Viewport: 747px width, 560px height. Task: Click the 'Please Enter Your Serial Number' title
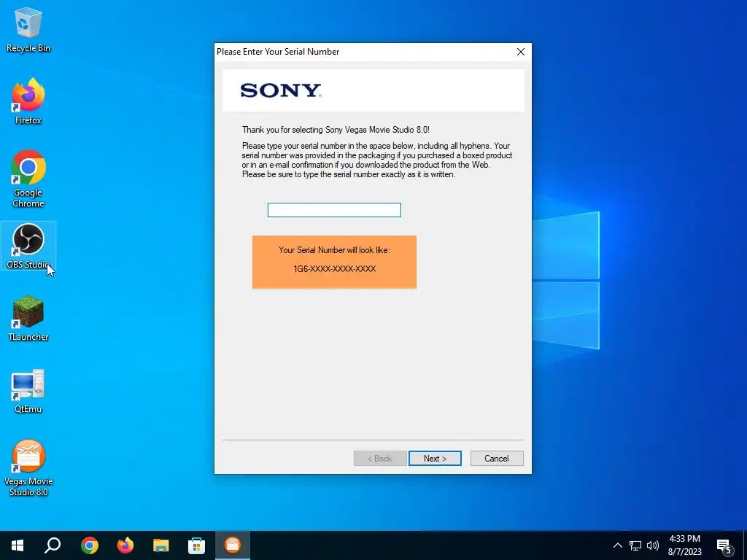(278, 52)
